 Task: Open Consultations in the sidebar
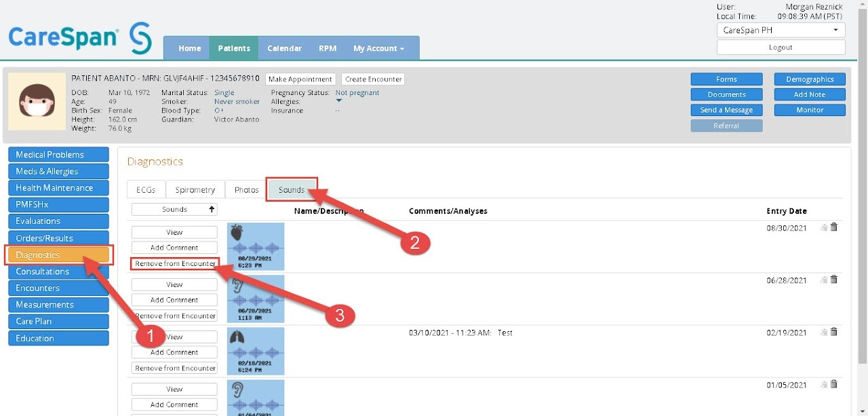coord(58,271)
